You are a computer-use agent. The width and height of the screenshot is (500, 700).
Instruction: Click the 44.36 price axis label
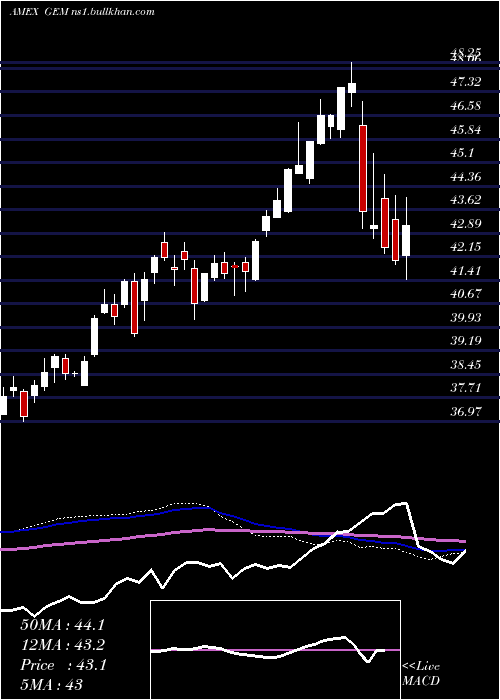(x=466, y=177)
